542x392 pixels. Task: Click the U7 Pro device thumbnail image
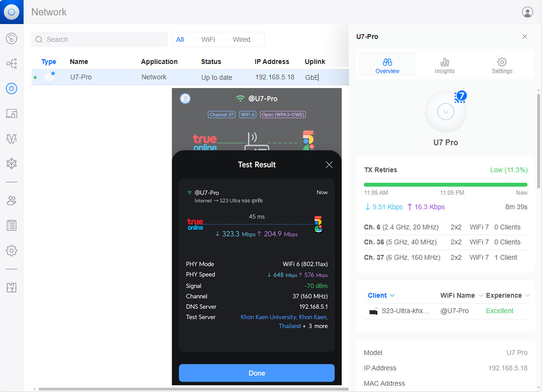[x=446, y=112]
